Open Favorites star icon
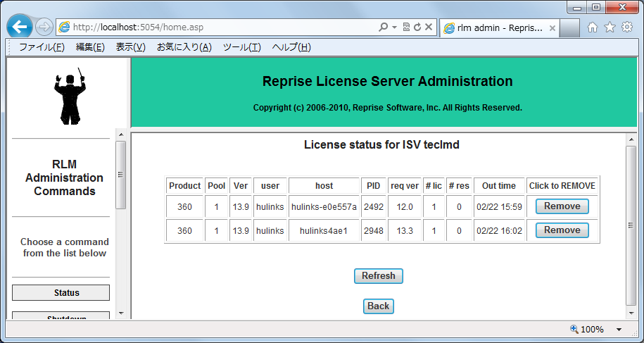644x343 pixels. 610,27
